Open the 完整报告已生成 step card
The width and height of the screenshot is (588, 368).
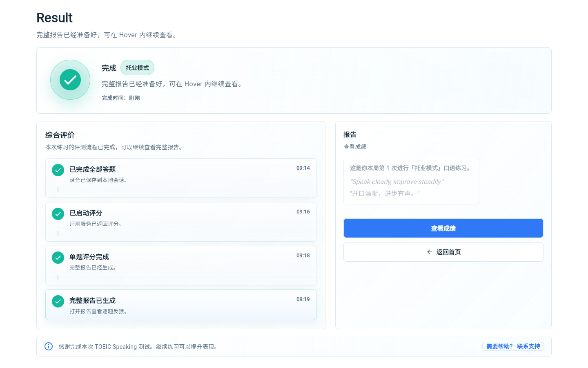(181, 305)
